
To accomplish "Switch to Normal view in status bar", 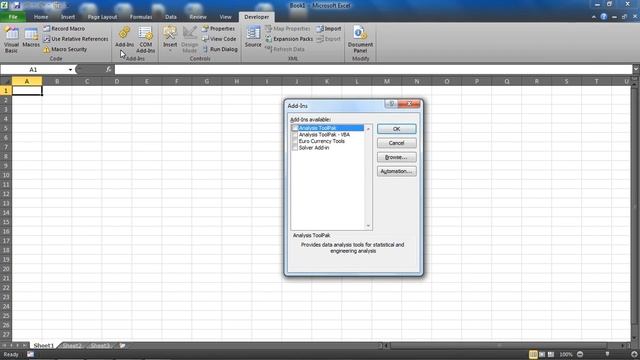I will [533, 355].
